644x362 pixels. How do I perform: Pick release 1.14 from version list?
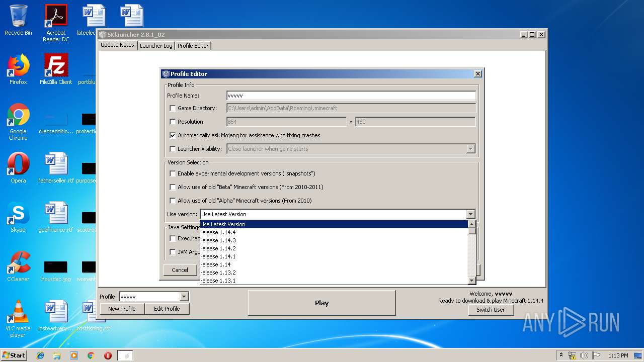(x=334, y=264)
